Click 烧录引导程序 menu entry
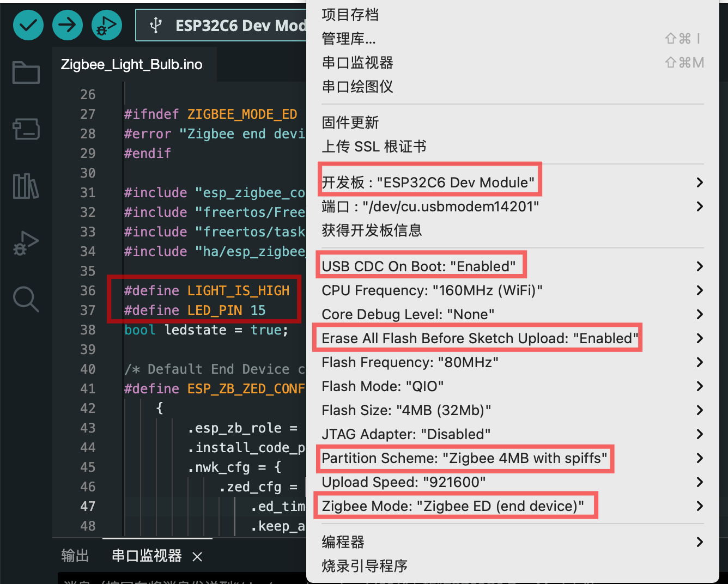Viewport: 728px width, 584px height. (x=512, y=566)
